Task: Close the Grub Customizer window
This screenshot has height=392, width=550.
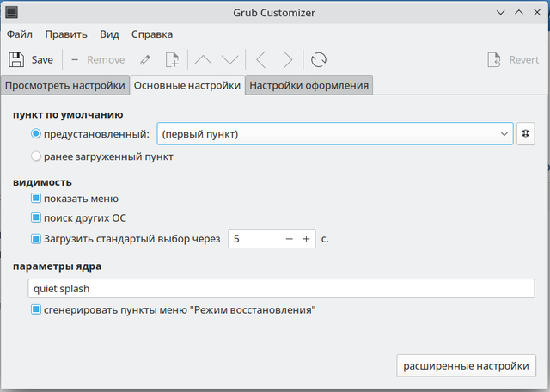Action: pyautogui.click(x=537, y=13)
